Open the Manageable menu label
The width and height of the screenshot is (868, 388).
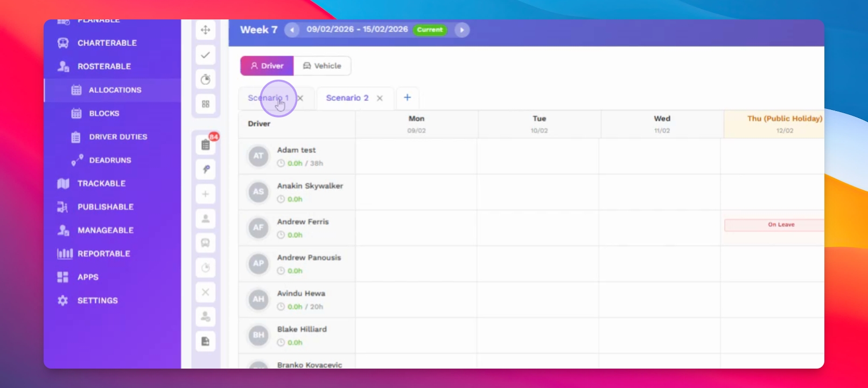(x=106, y=231)
